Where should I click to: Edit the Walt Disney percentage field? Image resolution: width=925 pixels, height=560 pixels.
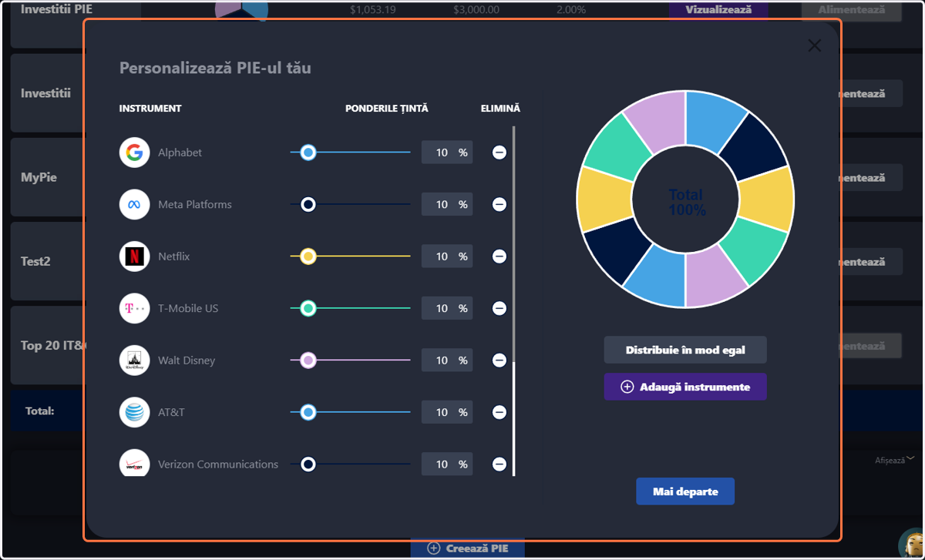[447, 360]
